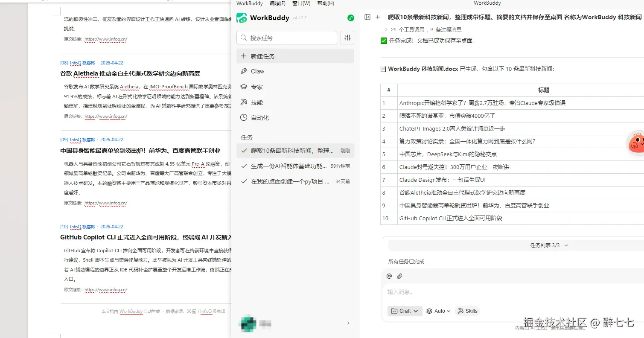Click WorkBuddy 科技新闻.docx file name
The height and width of the screenshot is (338, 644).
pyautogui.click(x=423, y=69)
